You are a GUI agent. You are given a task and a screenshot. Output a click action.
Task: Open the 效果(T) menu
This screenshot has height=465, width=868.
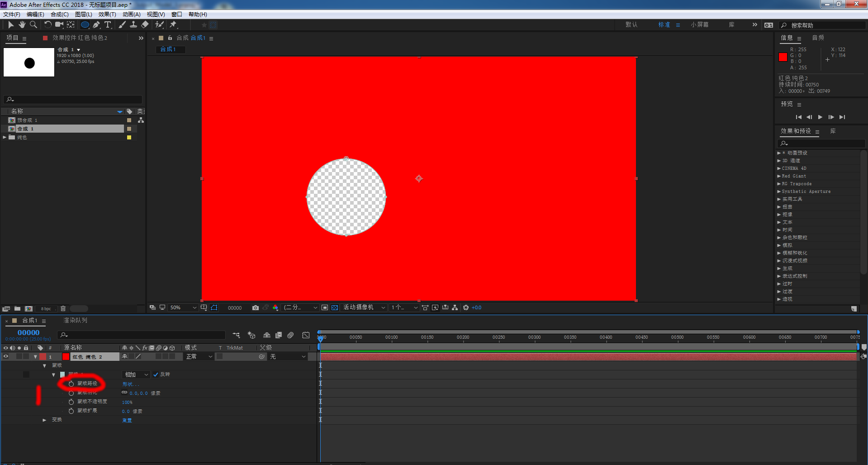pos(107,14)
